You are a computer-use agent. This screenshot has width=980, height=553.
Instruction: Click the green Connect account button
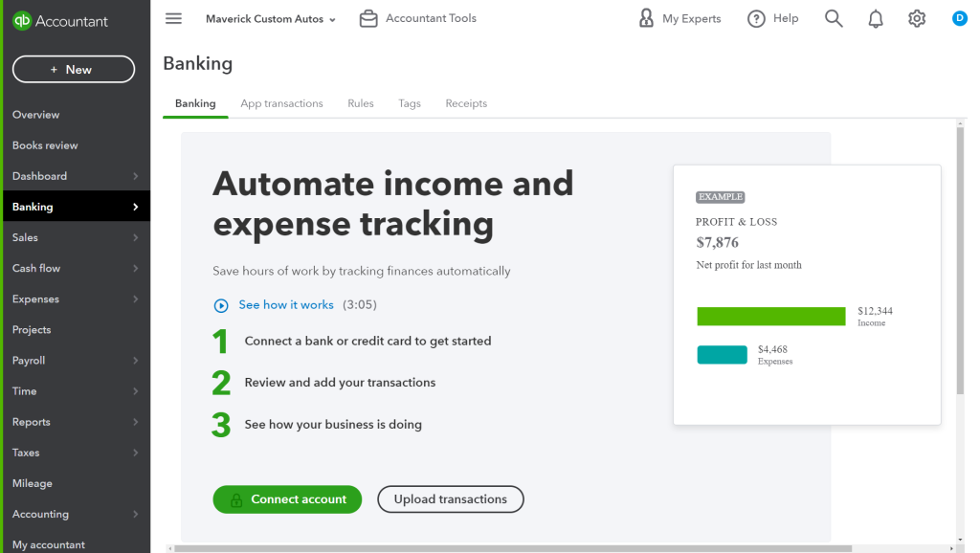pos(287,499)
